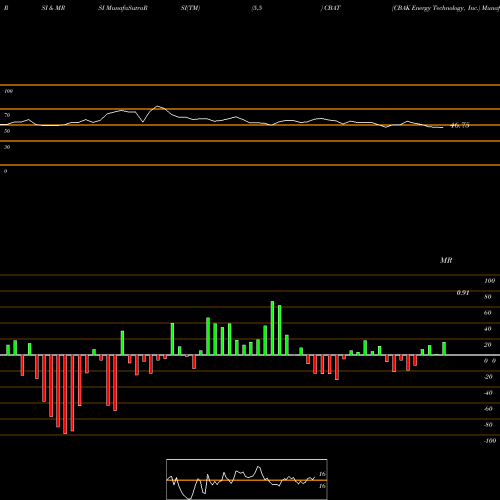Click the RSI axis label 100
Viewport: 500px width, 500px height.
coord(9,91)
